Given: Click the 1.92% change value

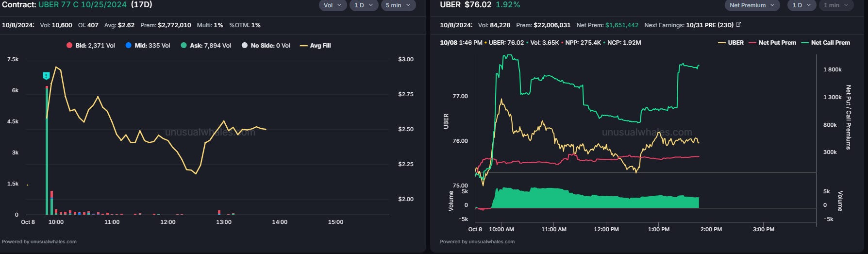Looking at the screenshot, I should coord(508,4).
